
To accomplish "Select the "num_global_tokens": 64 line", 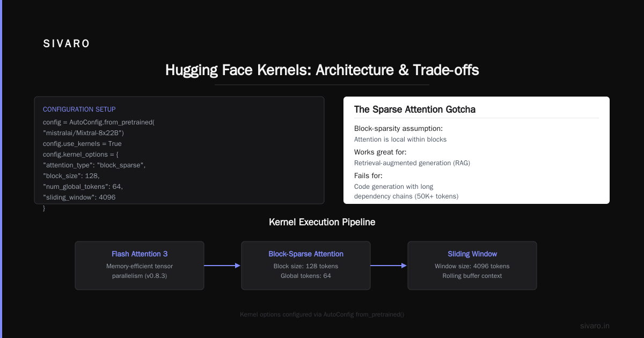I will point(83,187).
